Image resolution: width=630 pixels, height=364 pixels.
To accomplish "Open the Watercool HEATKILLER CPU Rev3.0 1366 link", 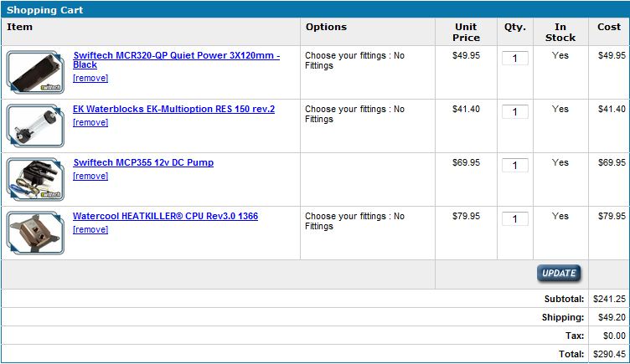I will click(x=165, y=216).
